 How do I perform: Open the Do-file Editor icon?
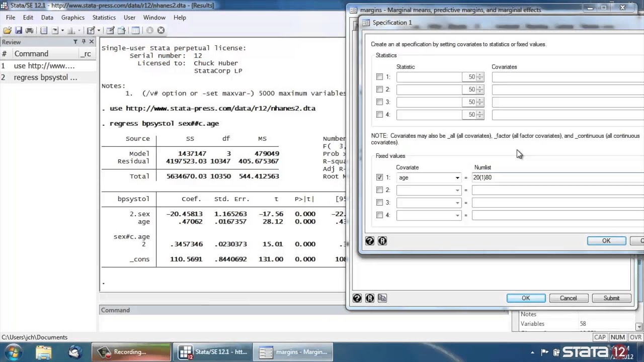pyautogui.click(x=91, y=30)
